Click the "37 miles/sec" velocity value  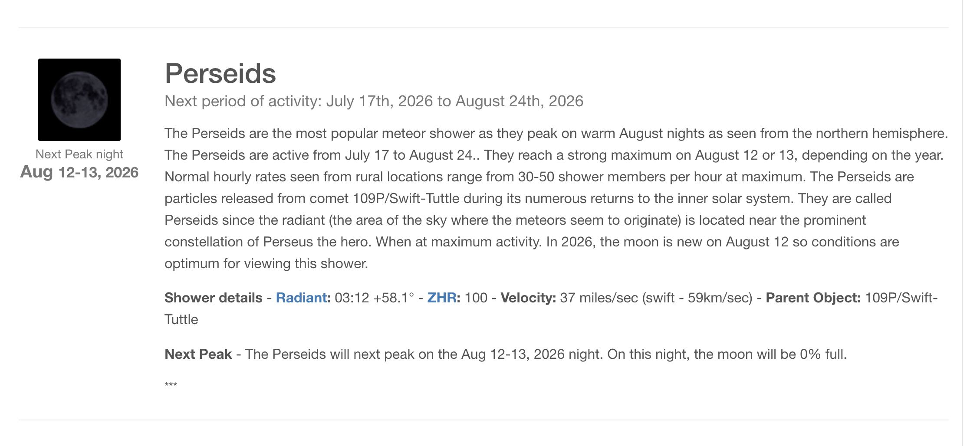click(599, 298)
